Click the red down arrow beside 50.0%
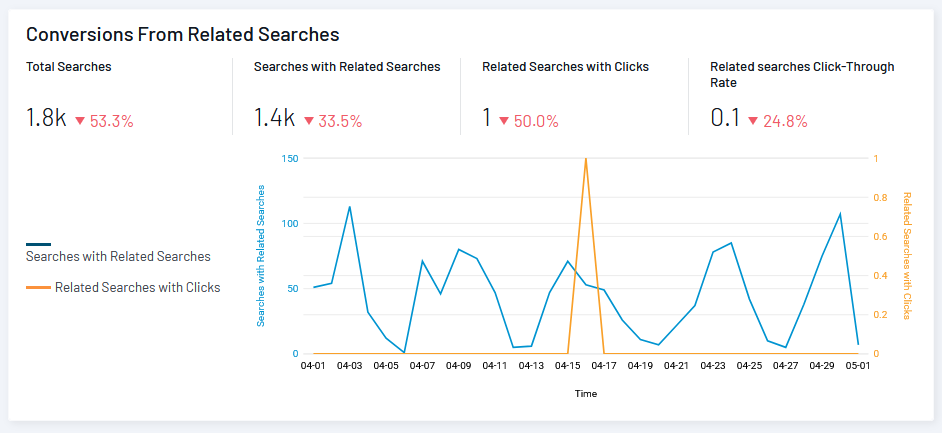Screen dimensions: 942x433 (504, 121)
